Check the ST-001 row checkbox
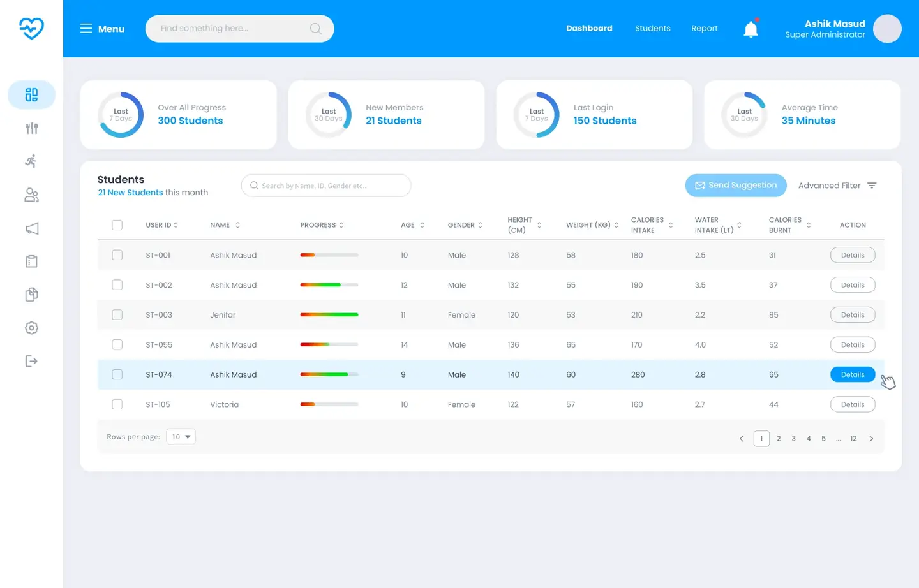The width and height of the screenshot is (919, 588). (x=117, y=255)
